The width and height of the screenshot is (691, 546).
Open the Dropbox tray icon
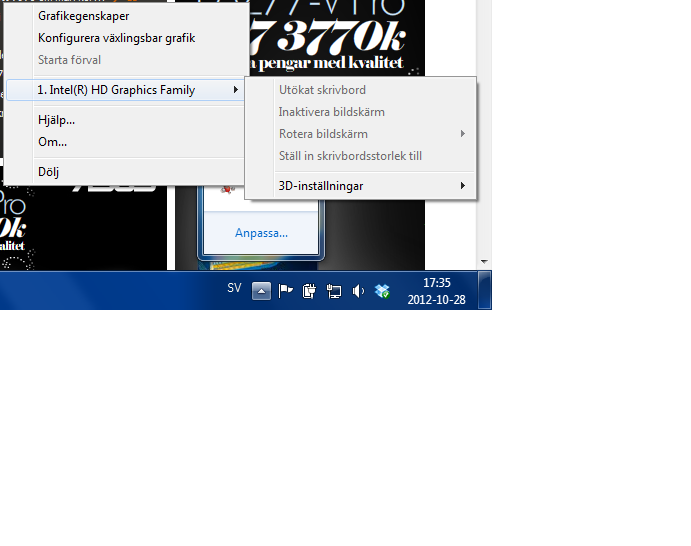382,291
